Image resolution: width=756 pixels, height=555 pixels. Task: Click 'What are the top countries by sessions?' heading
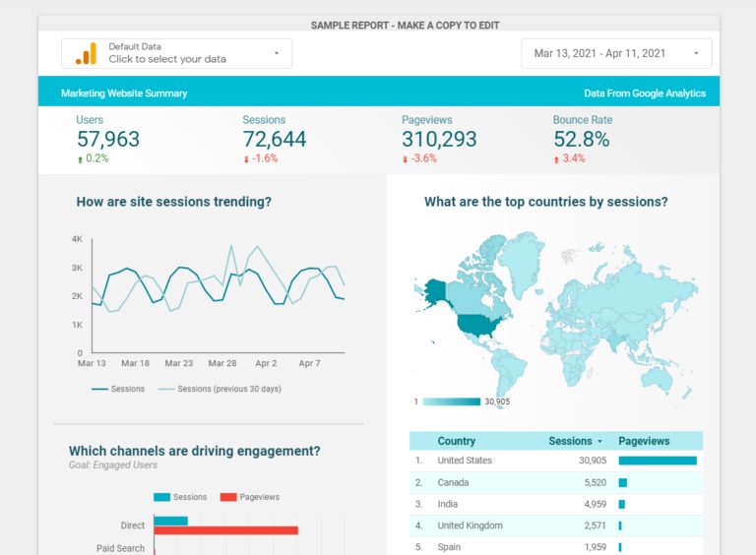(x=545, y=202)
